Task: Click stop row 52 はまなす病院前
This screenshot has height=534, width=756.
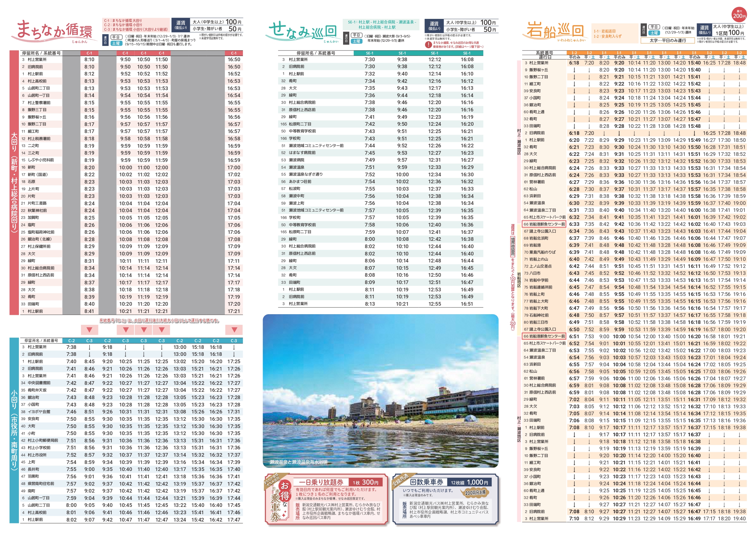Action: (x=381, y=153)
